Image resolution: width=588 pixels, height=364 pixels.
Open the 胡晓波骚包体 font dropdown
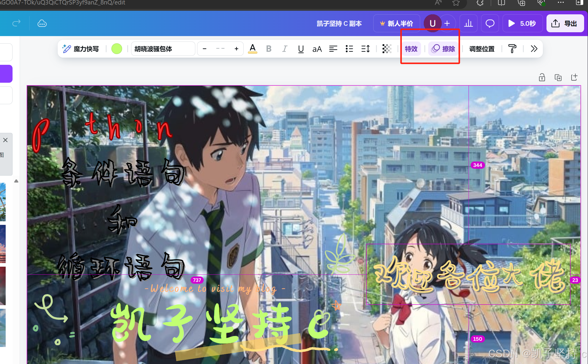click(x=163, y=49)
